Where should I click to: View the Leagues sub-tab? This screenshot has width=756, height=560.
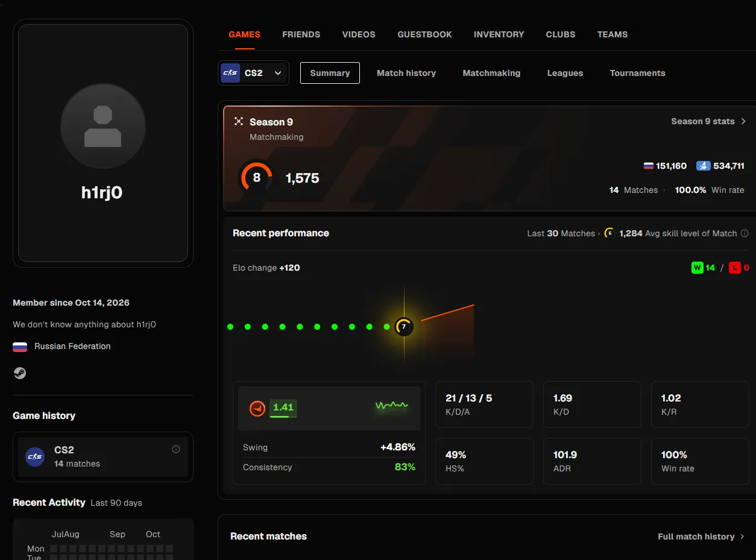pyautogui.click(x=565, y=73)
